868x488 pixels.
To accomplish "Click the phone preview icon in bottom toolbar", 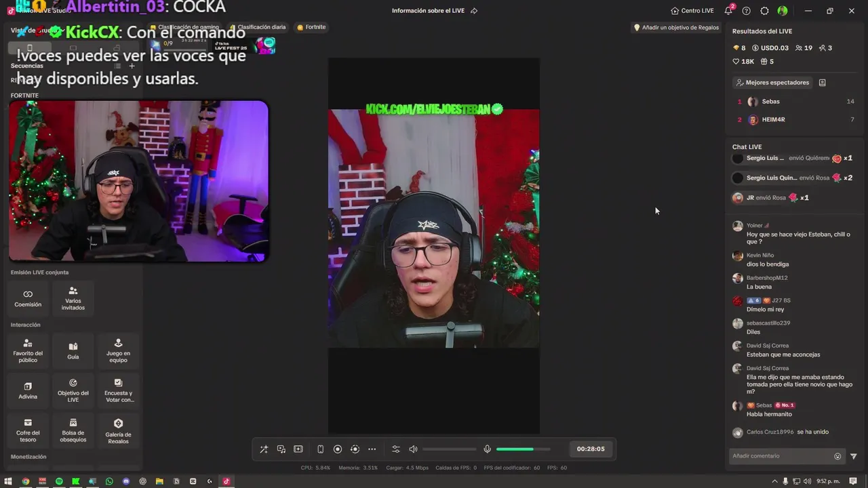I will pos(320,449).
